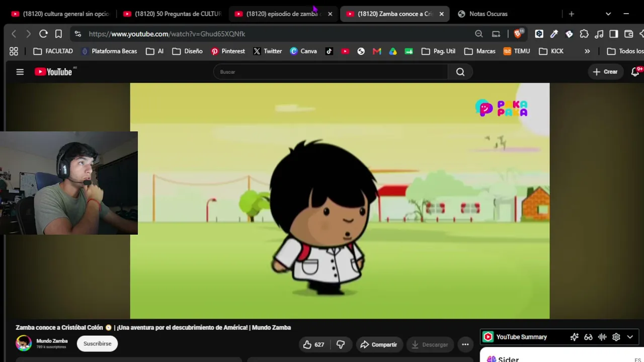644x362 pixels.
Task: Bookmark this page with the bookmark icon
Action: click(58, 34)
